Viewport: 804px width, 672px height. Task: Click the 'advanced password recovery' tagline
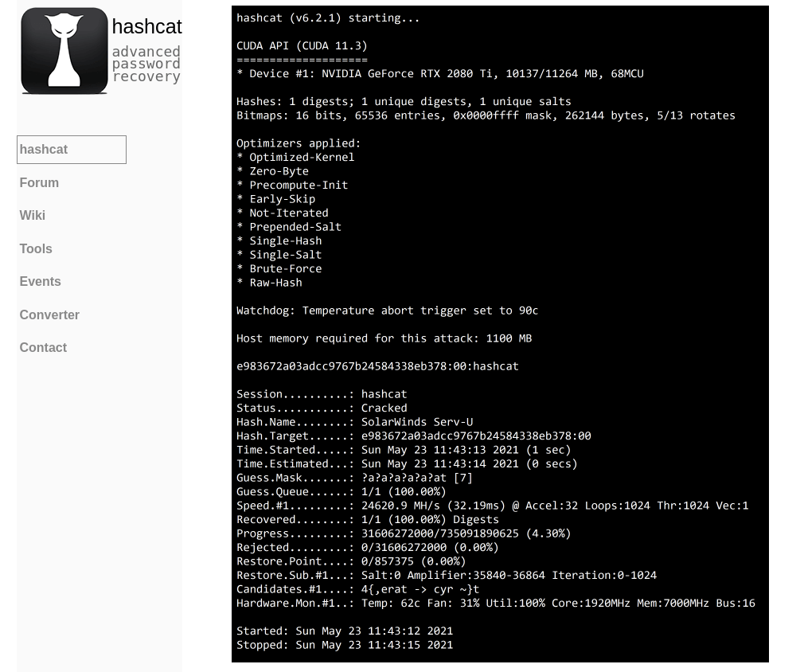coord(146,64)
